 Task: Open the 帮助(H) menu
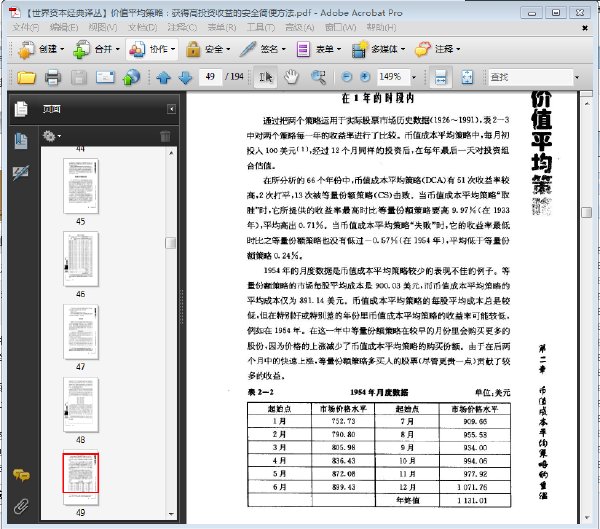tap(381, 27)
